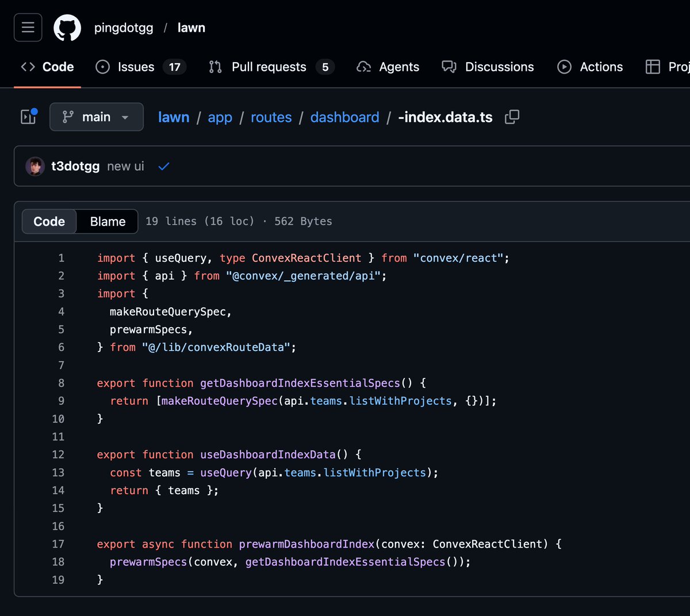Click the branch icon in main selector
This screenshot has height=616, width=690.
click(x=68, y=117)
